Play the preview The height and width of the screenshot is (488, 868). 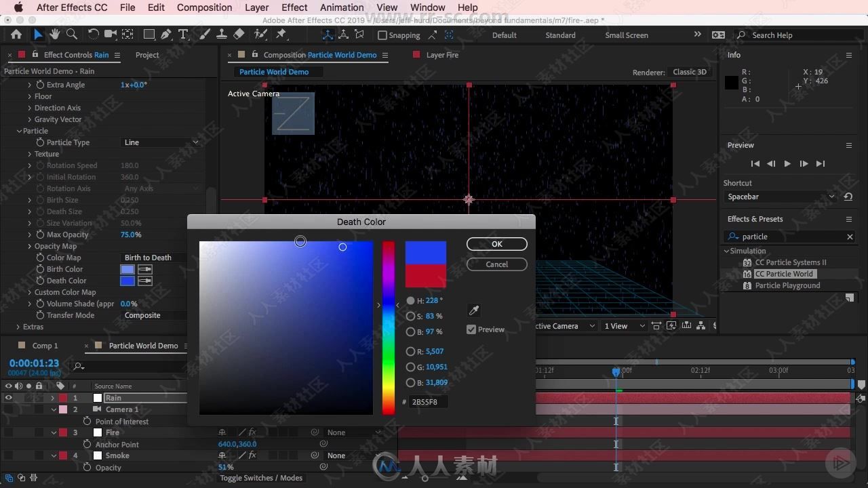point(787,163)
